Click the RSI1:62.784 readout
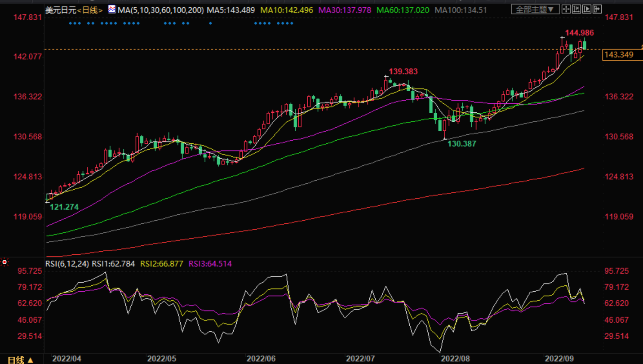 pyautogui.click(x=113, y=264)
